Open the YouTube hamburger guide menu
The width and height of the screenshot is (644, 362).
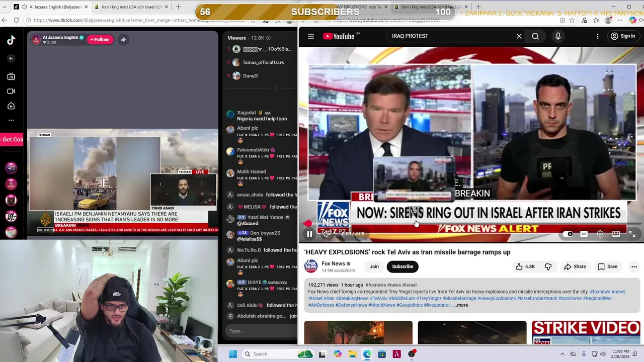[x=311, y=36]
